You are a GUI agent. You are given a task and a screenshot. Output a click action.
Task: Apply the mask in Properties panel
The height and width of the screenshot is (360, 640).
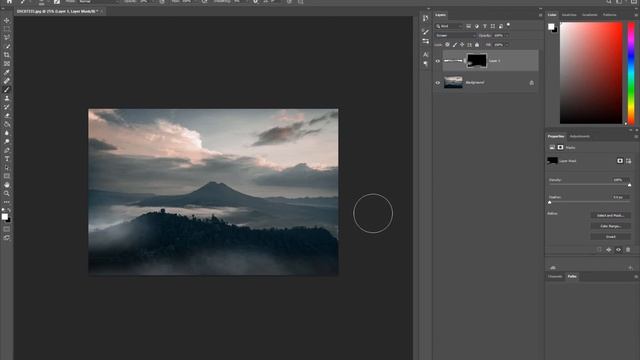click(609, 250)
